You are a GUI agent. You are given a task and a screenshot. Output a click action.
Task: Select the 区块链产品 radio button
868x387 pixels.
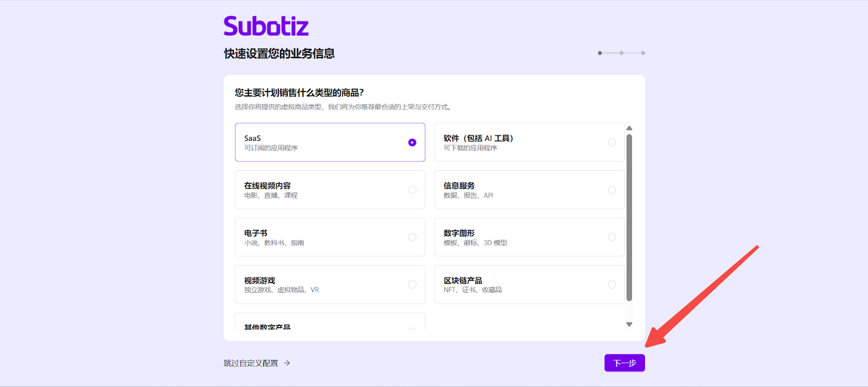(611, 285)
